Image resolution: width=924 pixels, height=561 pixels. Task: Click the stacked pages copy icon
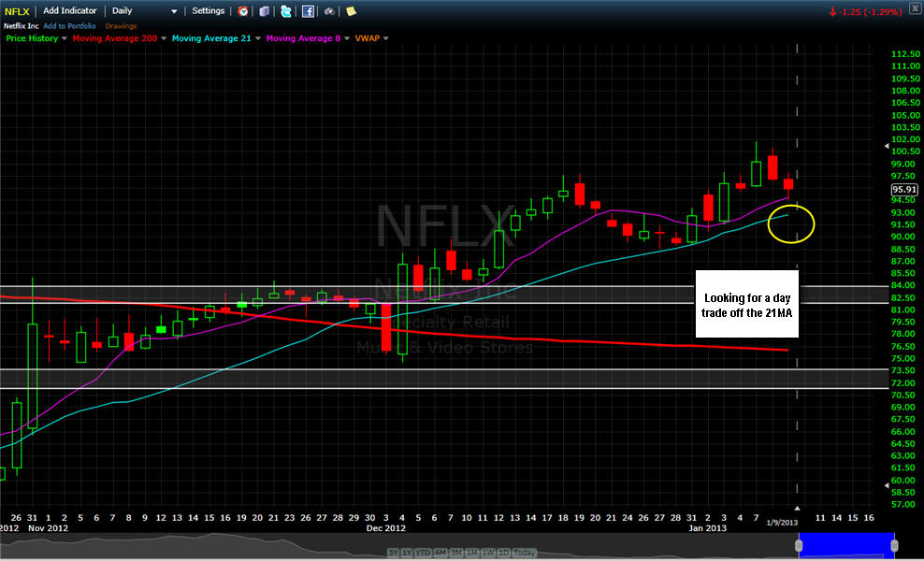(x=265, y=10)
